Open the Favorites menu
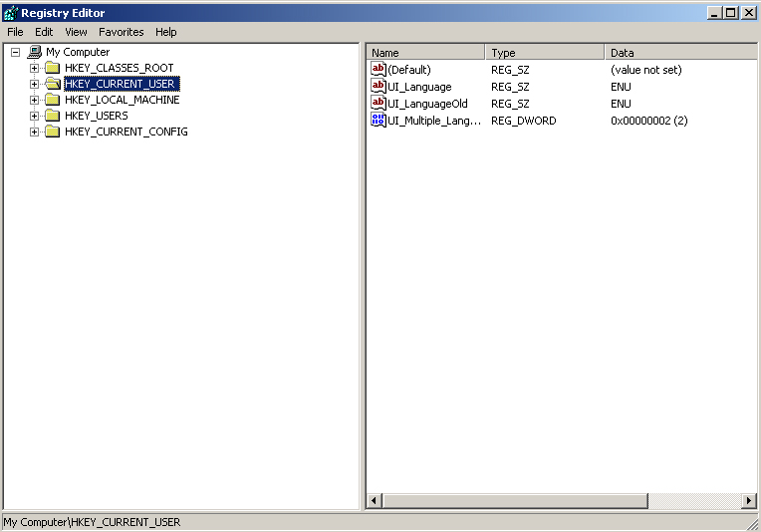 121,32
